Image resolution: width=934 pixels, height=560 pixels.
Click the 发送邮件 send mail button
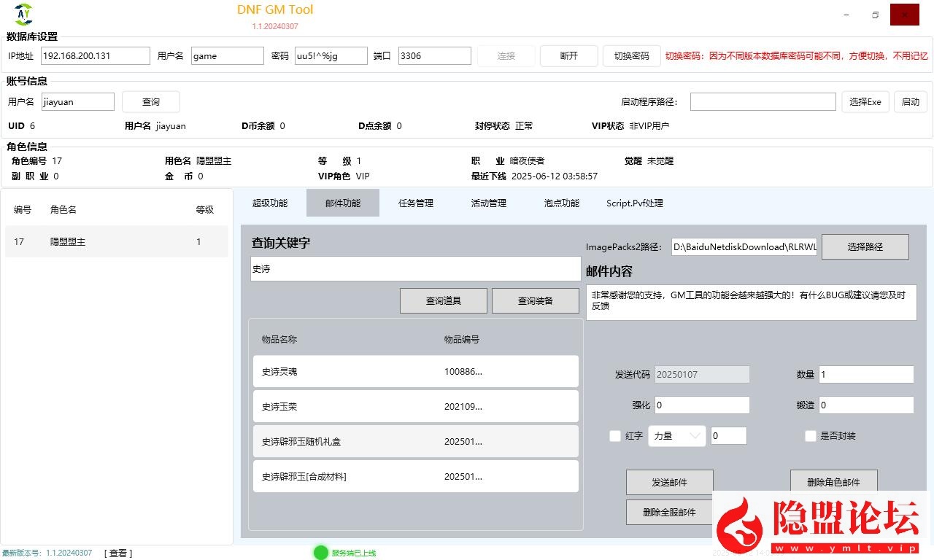(669, 482)
